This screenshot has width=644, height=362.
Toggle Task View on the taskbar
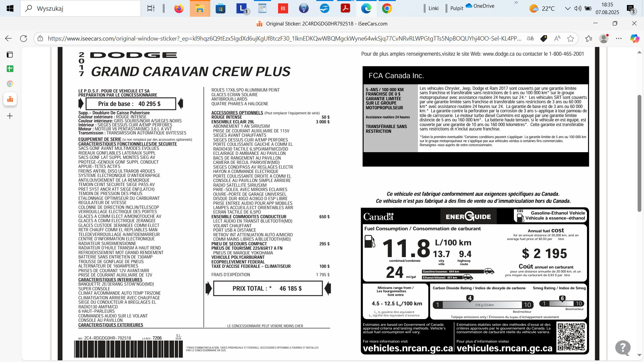coord(151,8)
